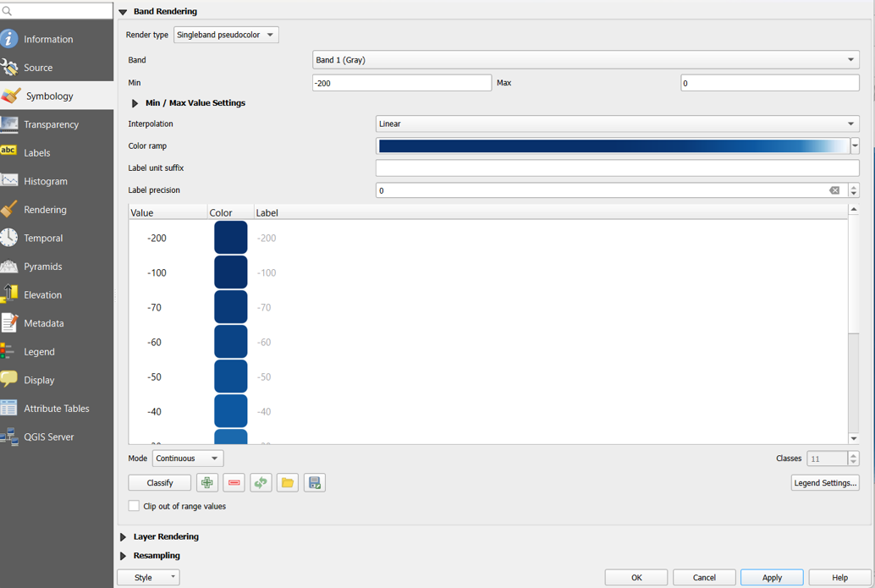875x588 pixels.
Task: Click the load color map from band icon
Action: [x=261, y=482]
